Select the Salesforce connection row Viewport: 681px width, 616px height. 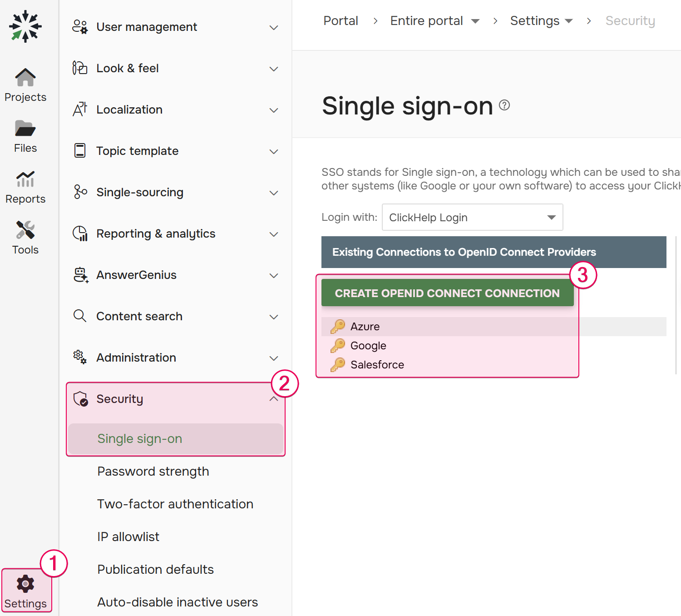(x=377, y=364)
